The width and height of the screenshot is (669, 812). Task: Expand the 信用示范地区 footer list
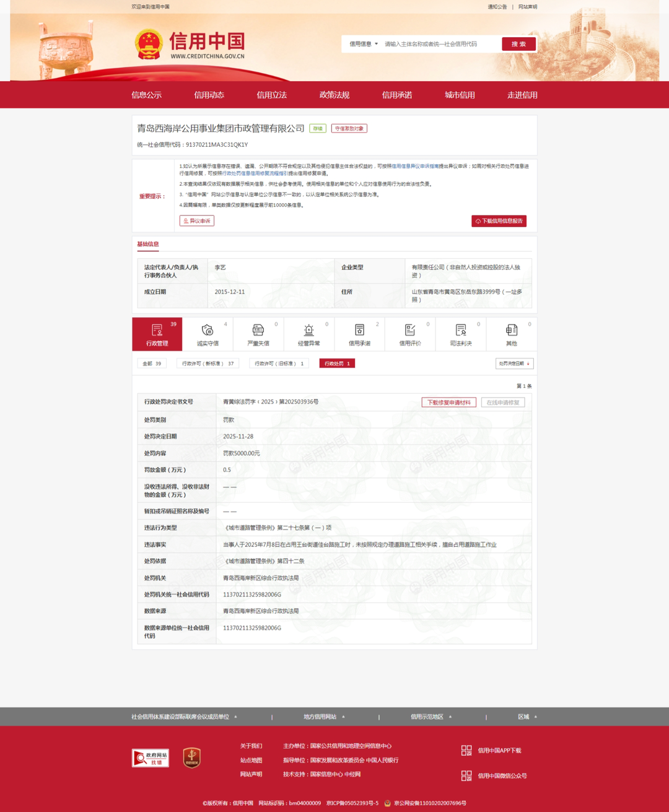point(431,717)
